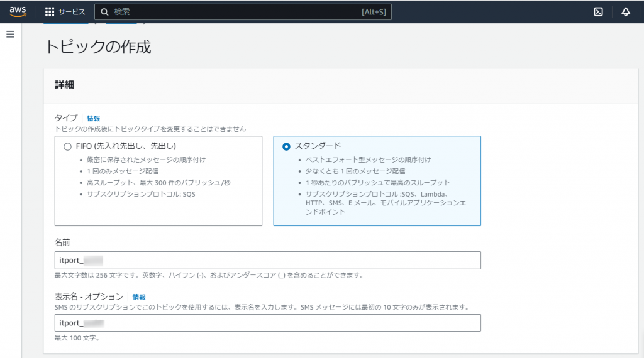
Task: Click the search magnifier icon
Action: click(105, 12)
